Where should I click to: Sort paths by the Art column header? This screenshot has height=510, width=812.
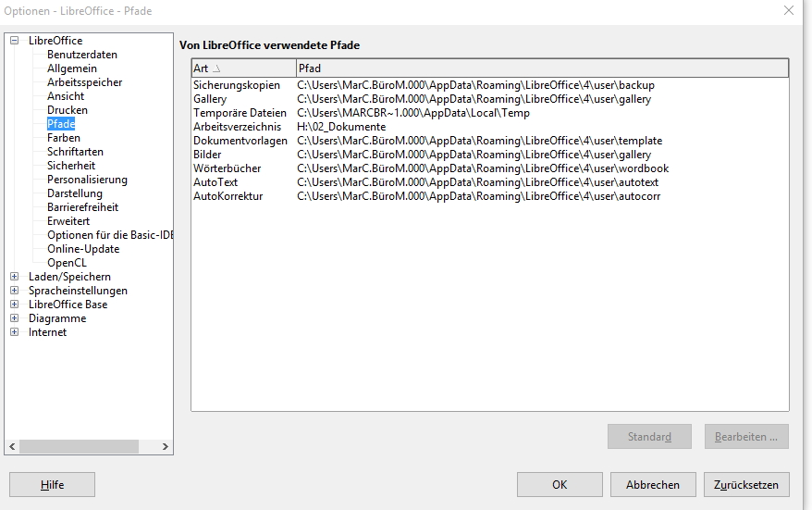[x=243, y=68]
